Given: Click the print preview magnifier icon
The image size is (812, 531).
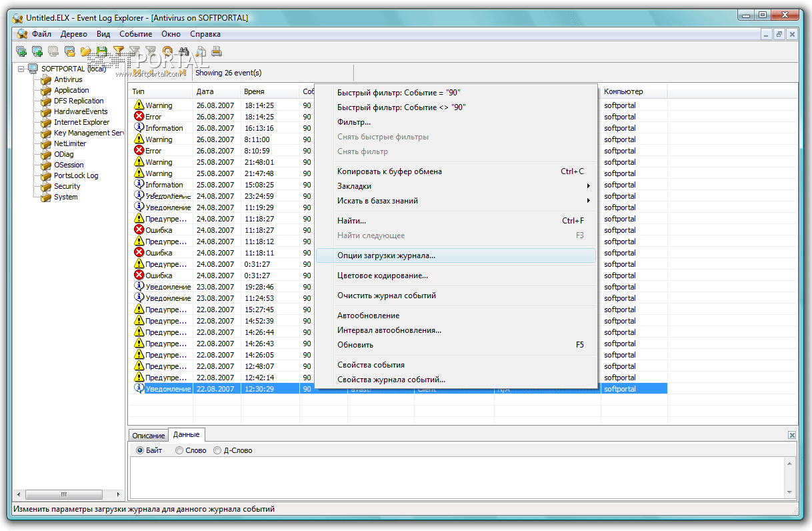Looking at the screenshot, I should pyautogui.click(x=201, y=51).
